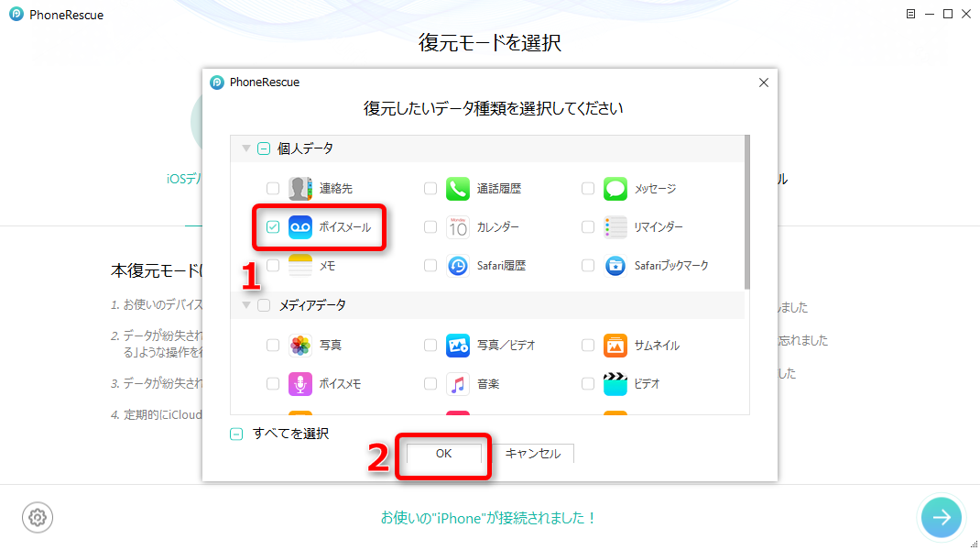Image resolution: width=980 pixels, height=550 pixels.
Task: Click the Safariブックマーク icon
Action: pos(615,266)
